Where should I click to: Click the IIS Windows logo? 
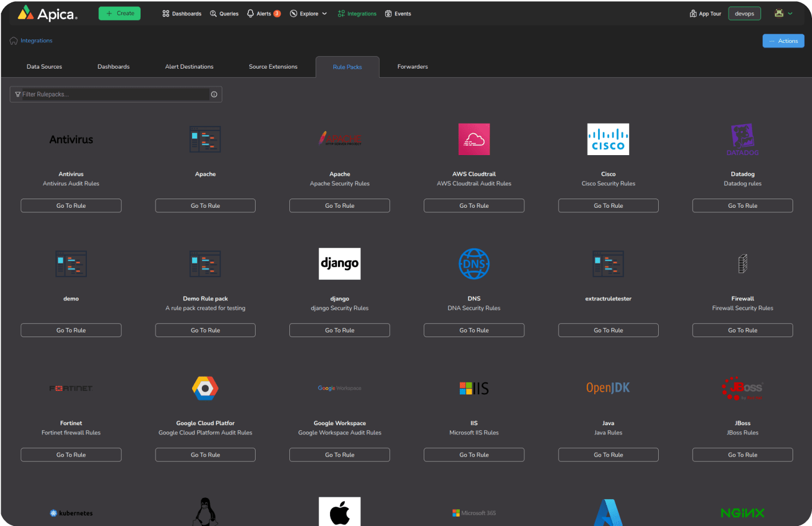point(474,388)
